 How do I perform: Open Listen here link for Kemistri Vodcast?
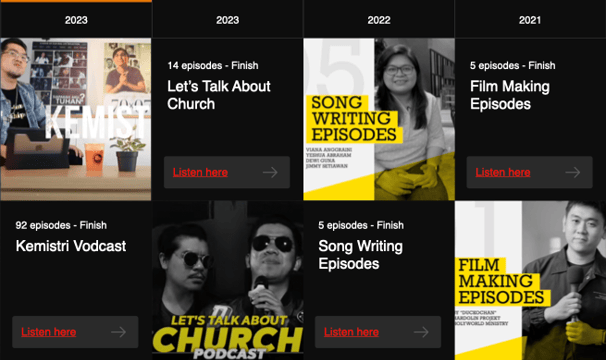coord(49,332)
